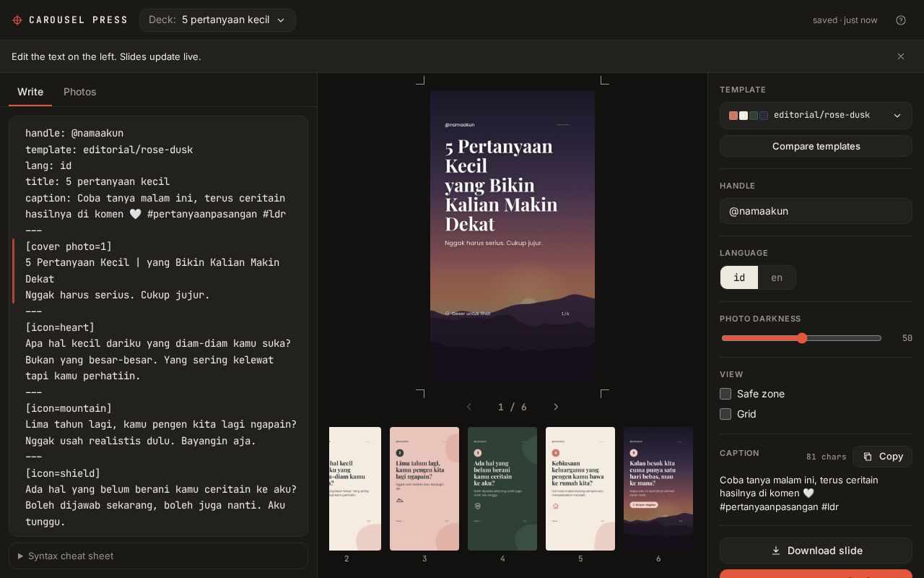924x578 pixels.
Task: Click the Copy caption button
Action: (x=882, y=457)
